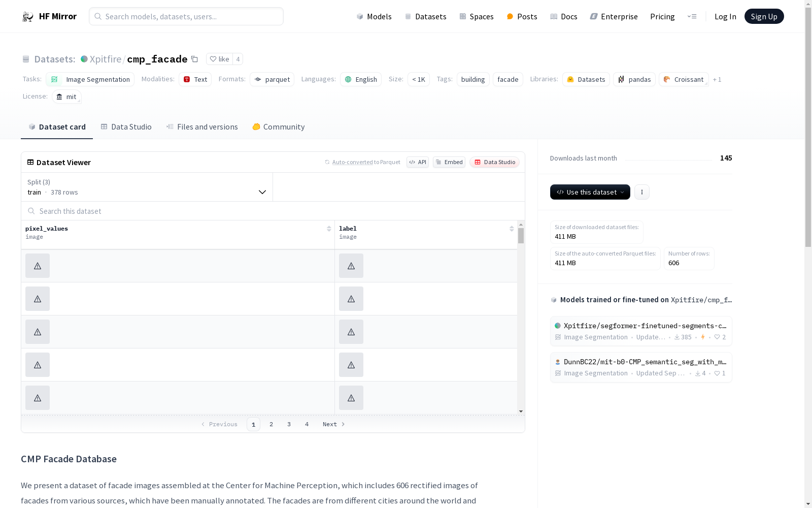Copy the dataset name with the copy icon

coord(194,59)
